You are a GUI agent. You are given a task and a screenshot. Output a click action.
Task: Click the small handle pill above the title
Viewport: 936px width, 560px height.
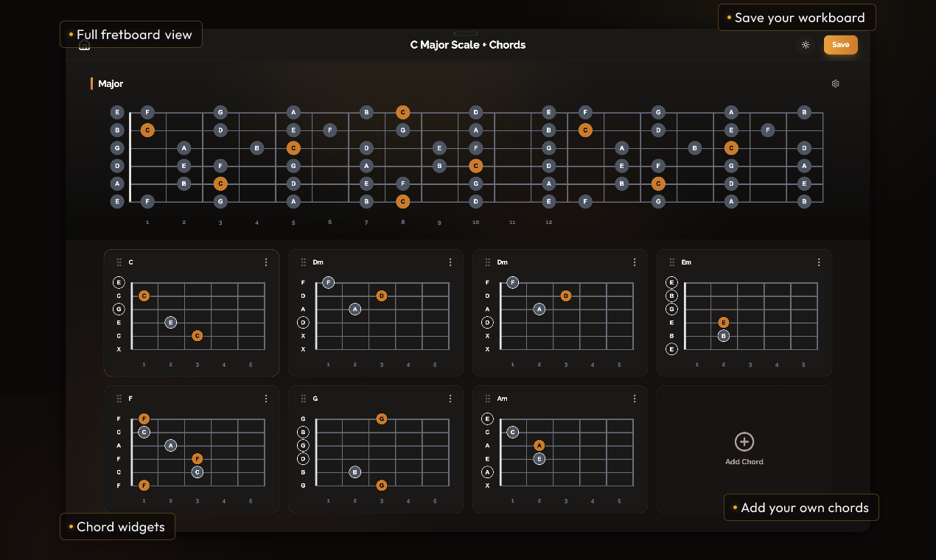[x=466, y=33]
